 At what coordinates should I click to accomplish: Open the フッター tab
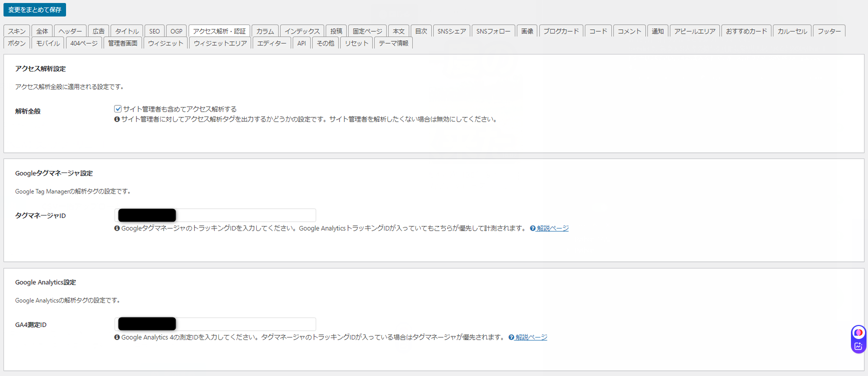pos(829,31)
